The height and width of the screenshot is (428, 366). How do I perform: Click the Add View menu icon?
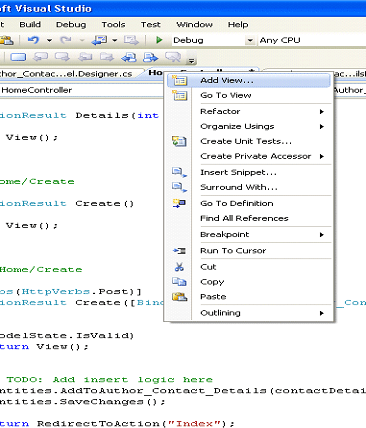click(x=179, y=80)
